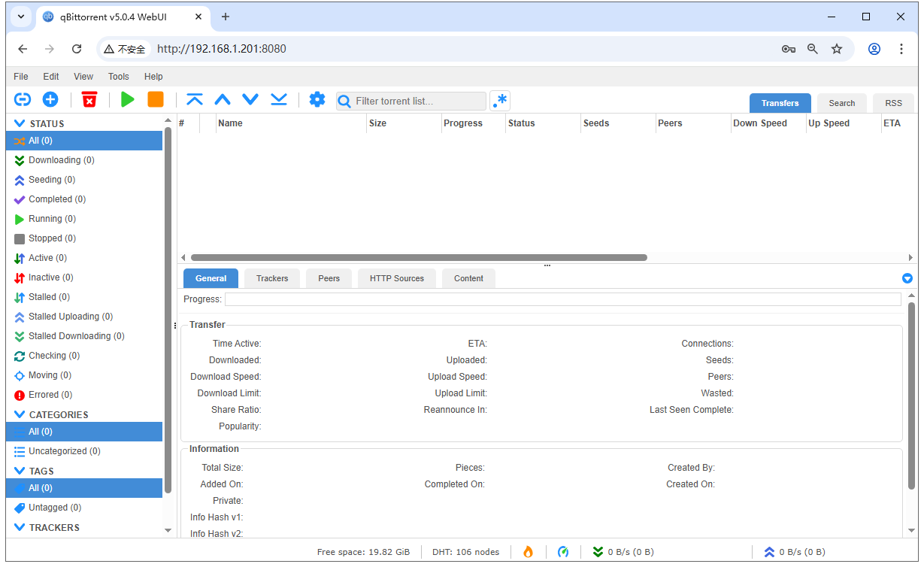The image size is (924, 567).
Task: Toggle regex filtering with the asterisk icon
Action: click(x=499, y=99)
